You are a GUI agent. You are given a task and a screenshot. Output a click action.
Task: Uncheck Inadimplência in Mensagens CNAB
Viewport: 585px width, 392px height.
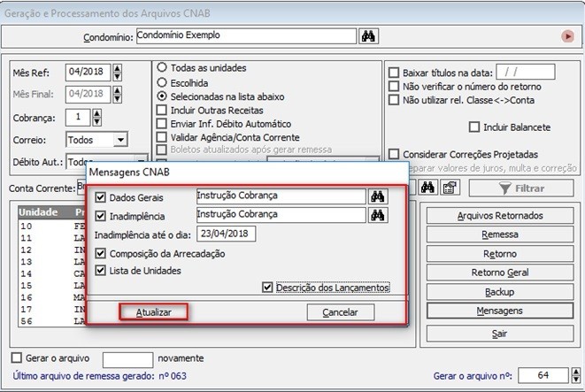100,216
